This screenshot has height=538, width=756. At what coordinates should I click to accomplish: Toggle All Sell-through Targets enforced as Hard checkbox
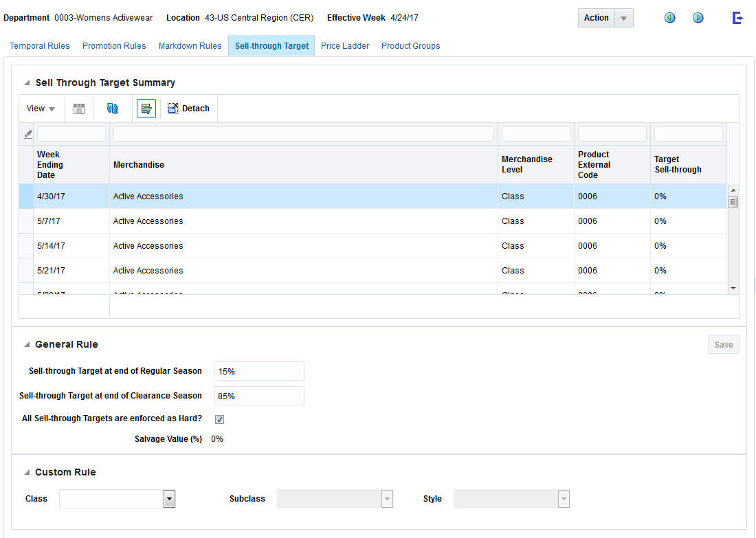click(x=219, y=419)
